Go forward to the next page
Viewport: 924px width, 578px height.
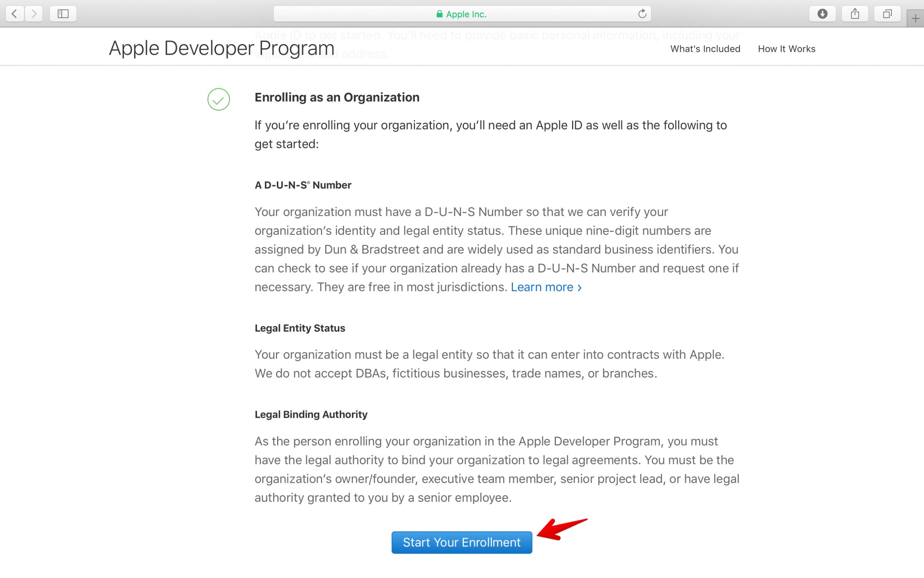(x=34, y=14)
